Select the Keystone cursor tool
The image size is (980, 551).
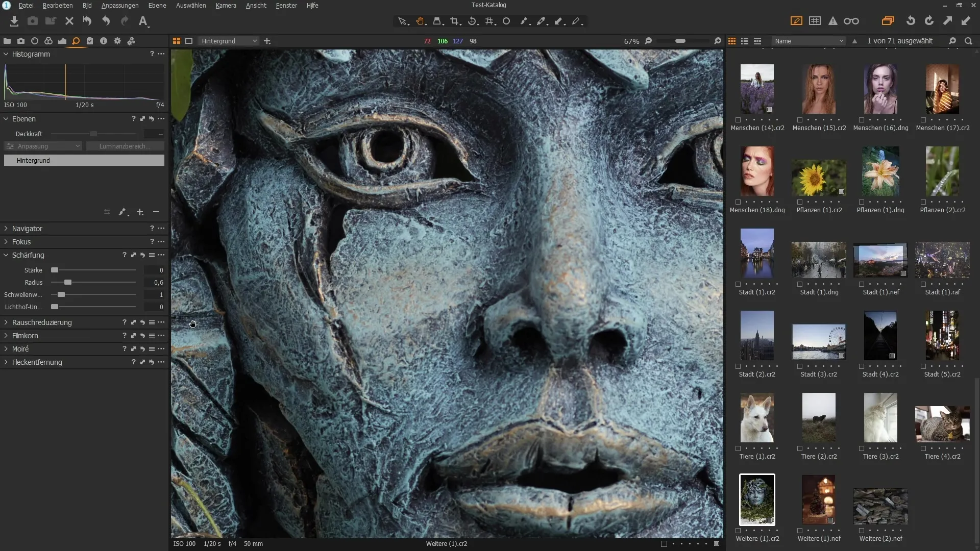tap(438, 21)
